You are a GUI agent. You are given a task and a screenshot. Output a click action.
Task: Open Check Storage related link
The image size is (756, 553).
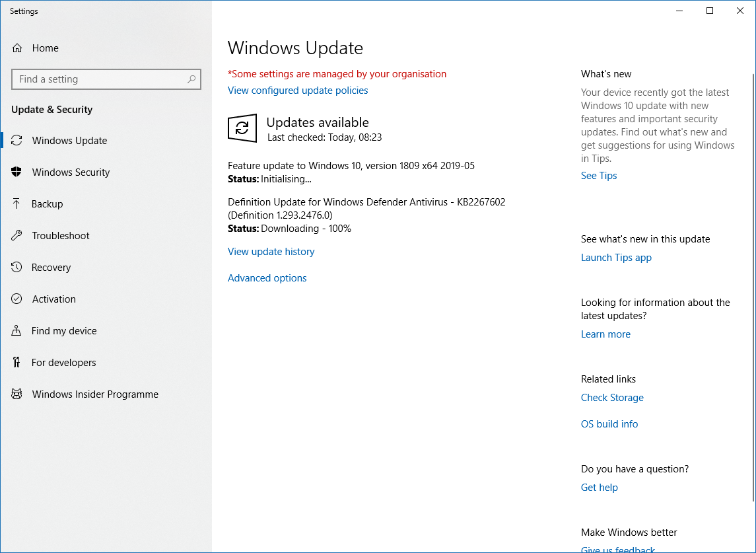[612, 398]
